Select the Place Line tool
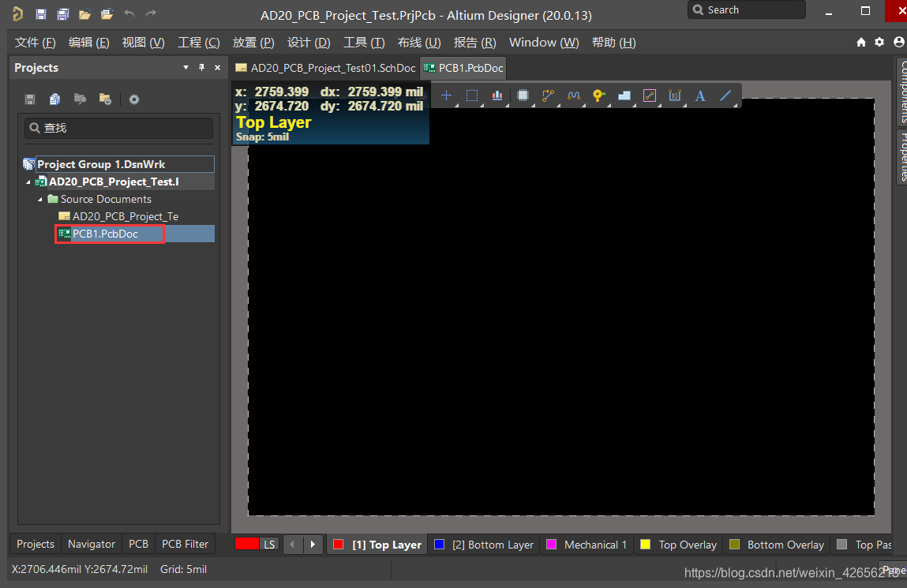This screenshot has width=907, height=588. click(725, 96)
